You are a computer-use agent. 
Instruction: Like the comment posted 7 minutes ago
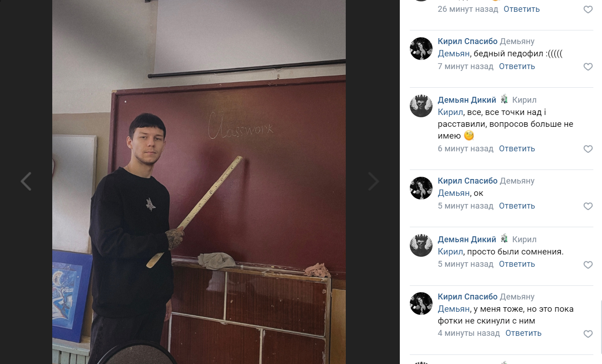[588, 66]
